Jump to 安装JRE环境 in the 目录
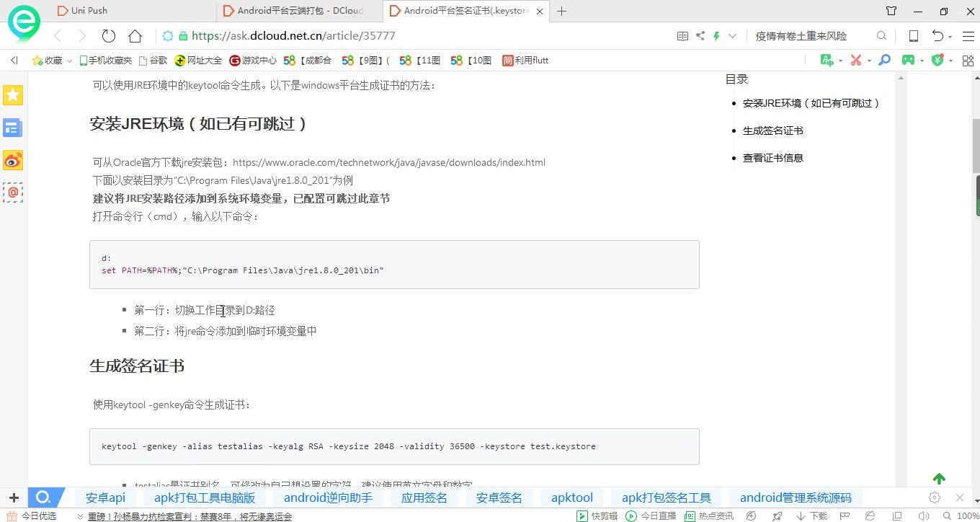 [811, 103]
